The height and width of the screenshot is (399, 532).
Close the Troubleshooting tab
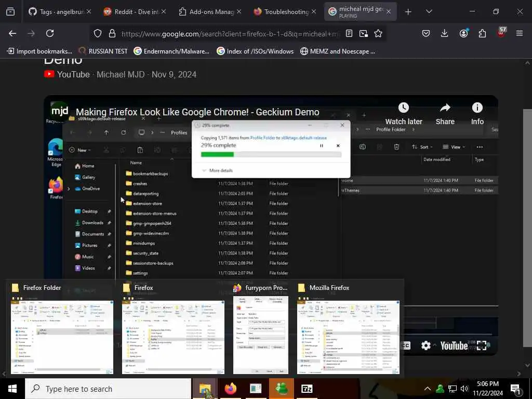[314, 12]
